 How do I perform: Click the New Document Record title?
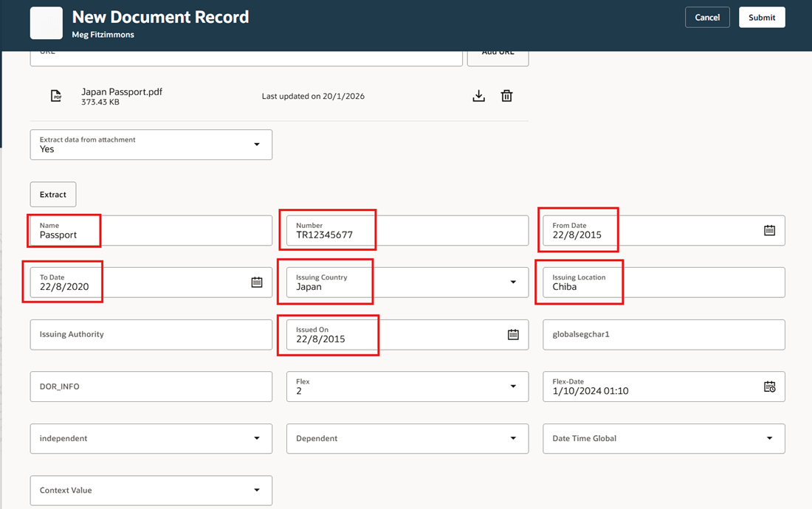[x=160, y=17]
